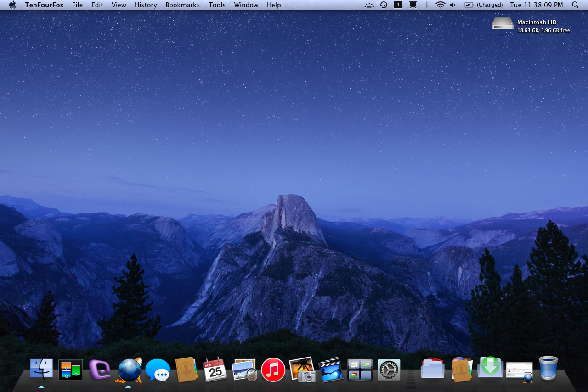Open the Downloads stack in Dock
This screenshot has width=588, height=392.
tap(490, 367)
